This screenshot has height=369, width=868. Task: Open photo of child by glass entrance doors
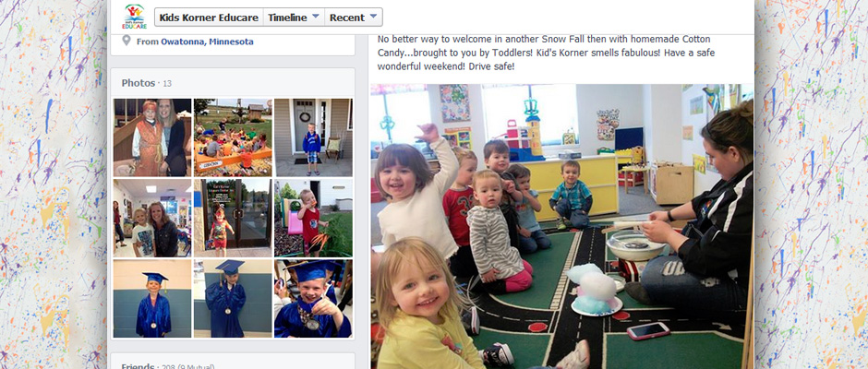(233, 218)
